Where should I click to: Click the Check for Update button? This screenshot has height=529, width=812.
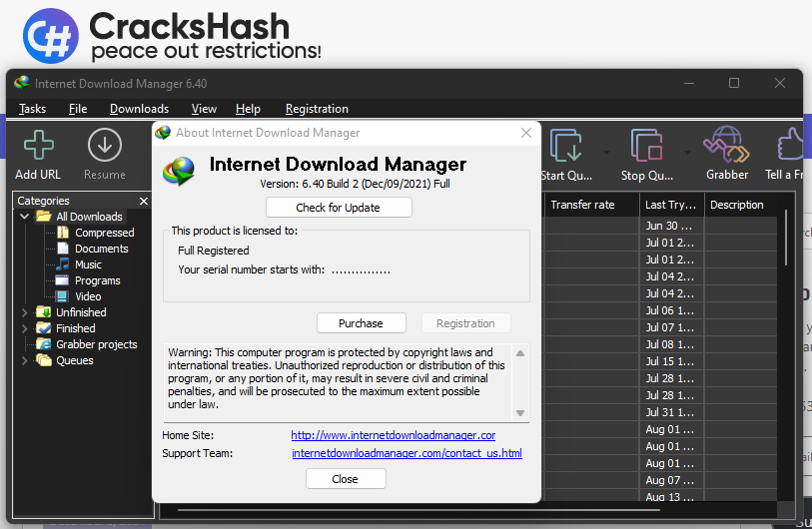pos(339,207)
